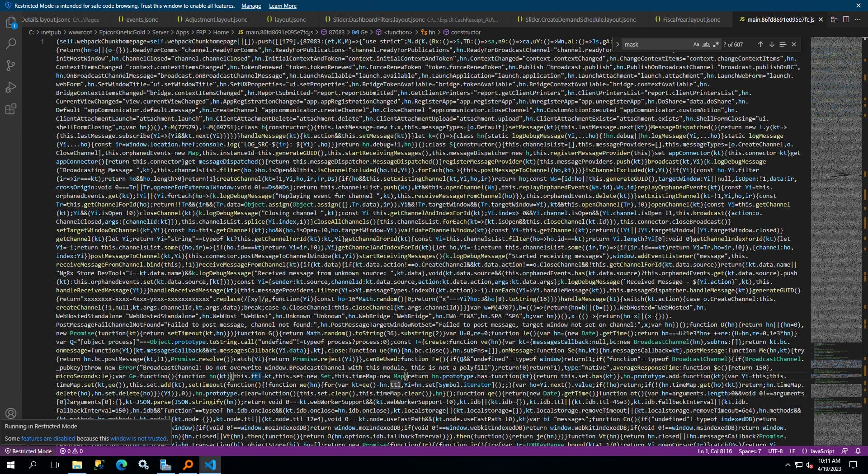Switch to the Adjustment.layout.jsonc tab
Image resolution: width=868 pixels, height=474 pixels.
coord(212,19)
